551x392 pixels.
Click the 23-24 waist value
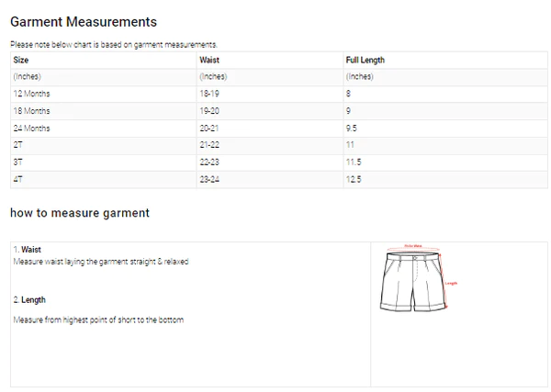209,179
